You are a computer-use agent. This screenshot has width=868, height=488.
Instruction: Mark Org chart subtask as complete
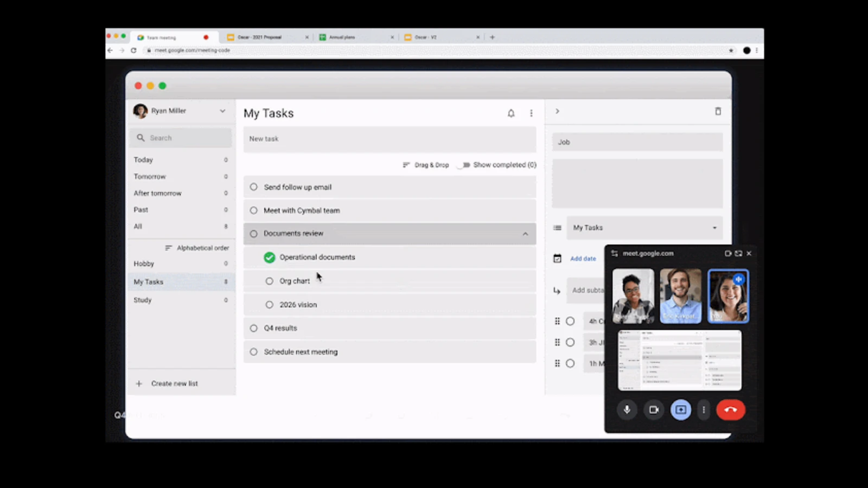coord(269,281)
